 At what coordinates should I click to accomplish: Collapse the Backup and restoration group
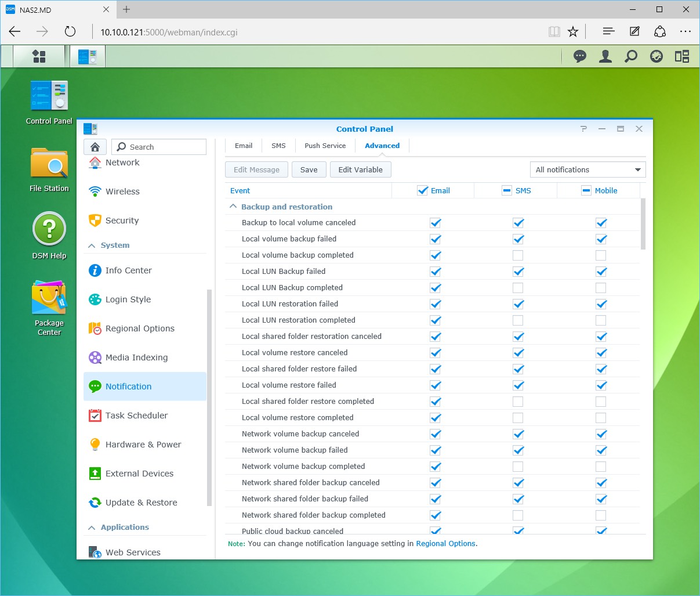coord(233,207)
